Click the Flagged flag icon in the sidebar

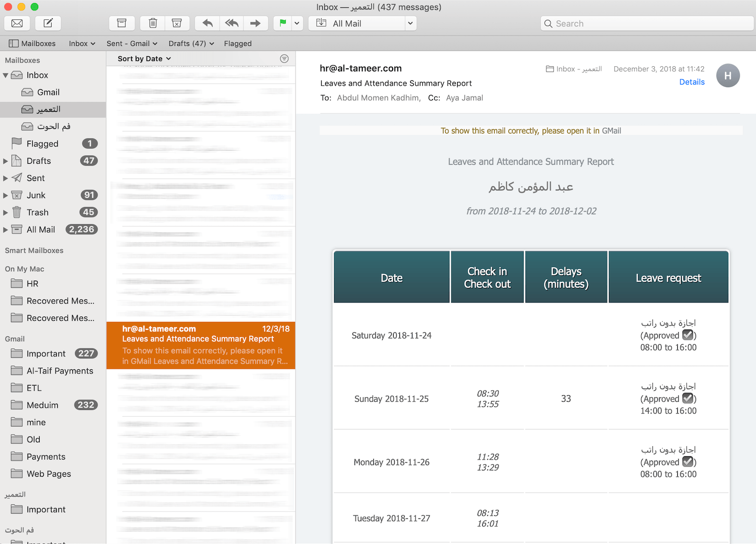(17, 143)
